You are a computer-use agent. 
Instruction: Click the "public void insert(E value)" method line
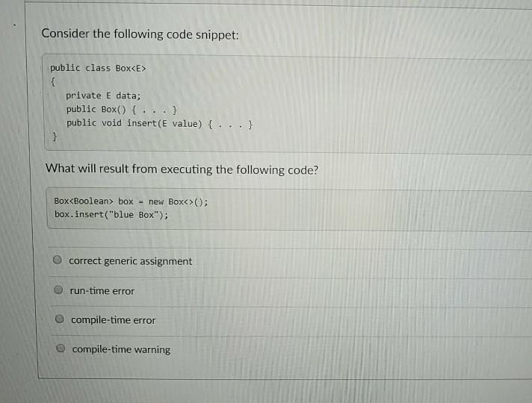[159, 124]
